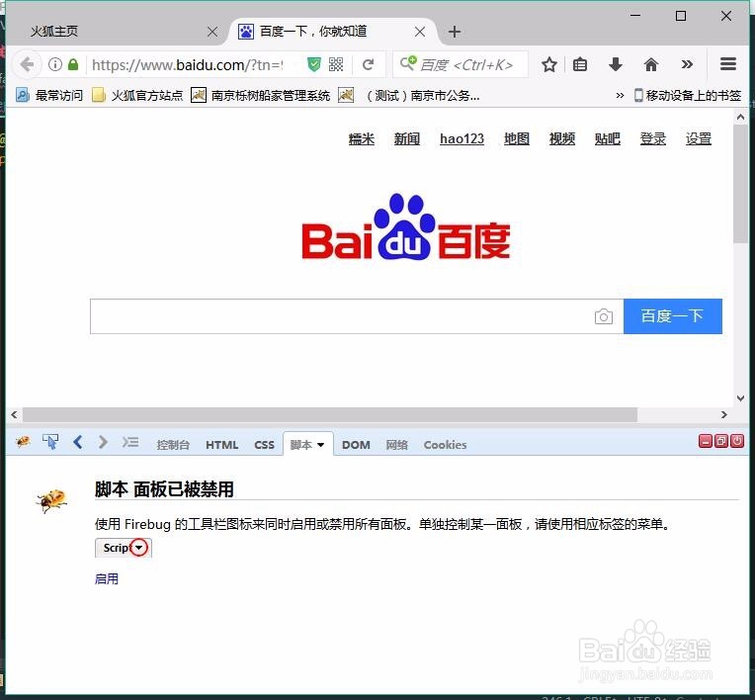Open the Script dropdown button
755x700 pixels.
tap(124, 548)
